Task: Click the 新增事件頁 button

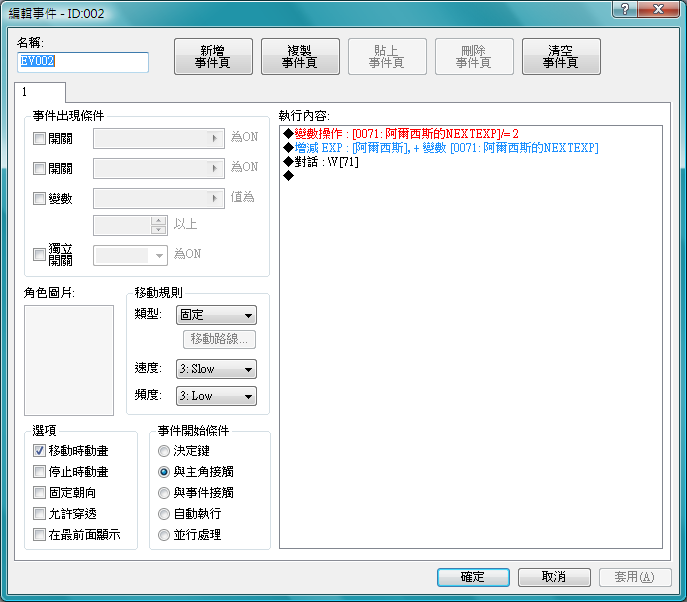Action: click(213, 57)
